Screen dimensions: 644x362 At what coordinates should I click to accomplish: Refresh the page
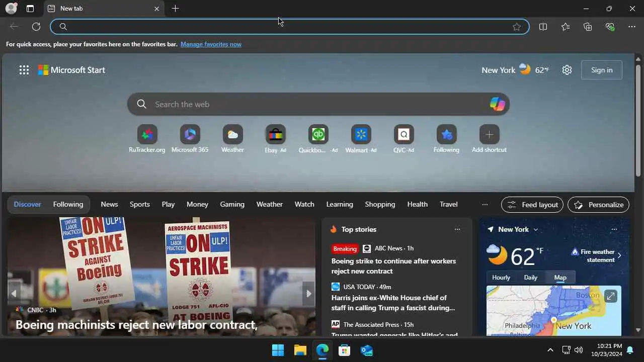tap(36, 27)
